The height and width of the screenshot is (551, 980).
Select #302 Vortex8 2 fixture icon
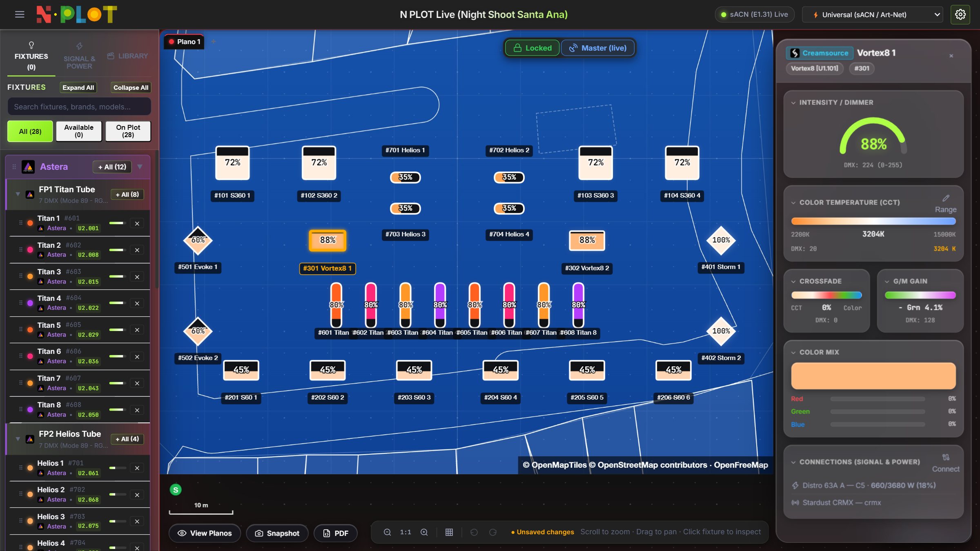pyautogui.click(x=587, y=240)
